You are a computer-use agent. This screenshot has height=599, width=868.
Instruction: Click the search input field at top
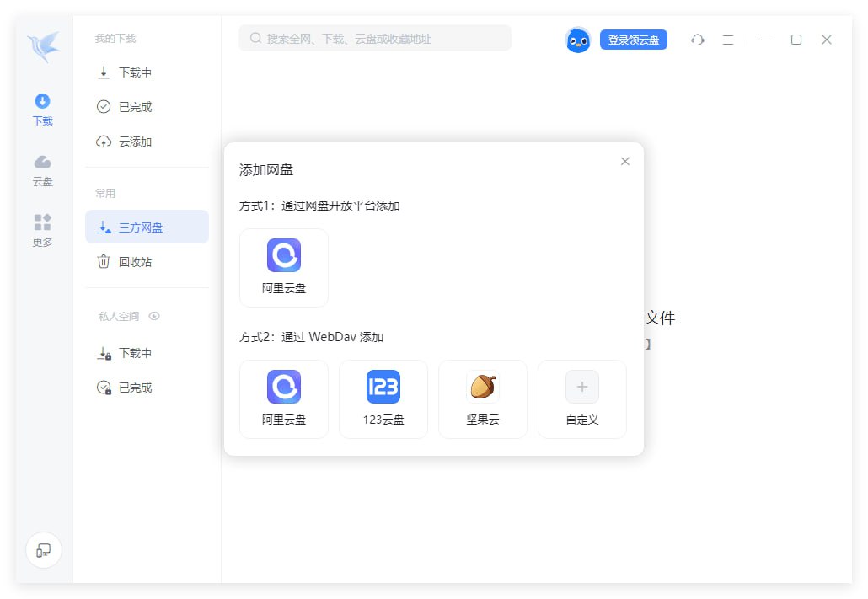click(x=373, y=38)
